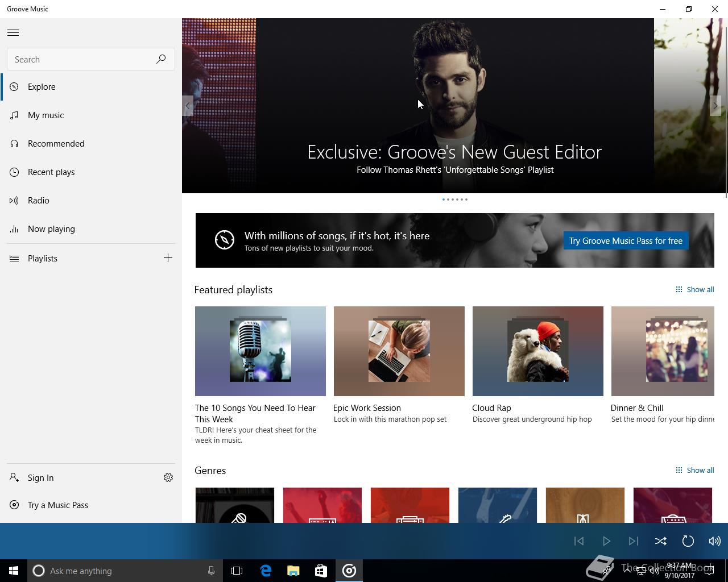Open Task View on taskbar
The width and height of the screenshot is (728, 582).
pyautogui.click(x=237, y=571)
